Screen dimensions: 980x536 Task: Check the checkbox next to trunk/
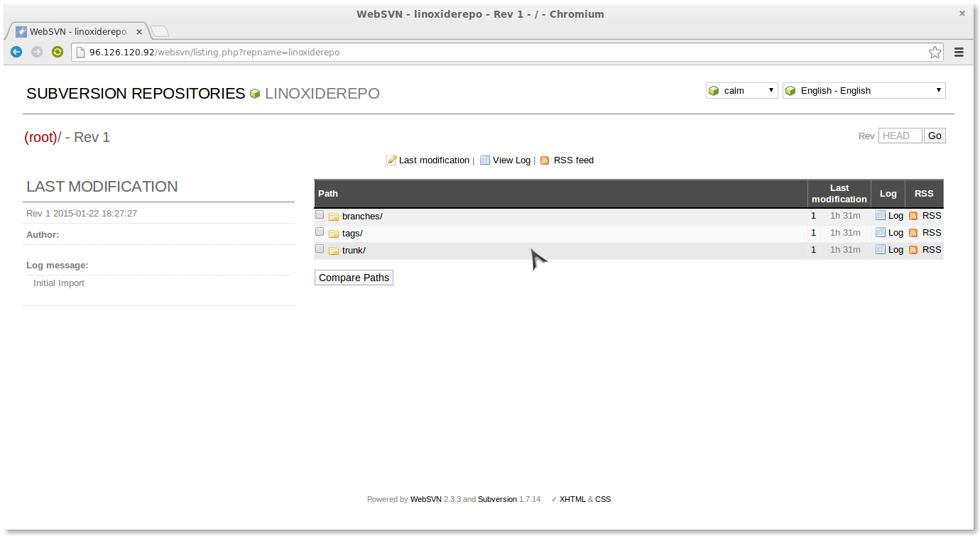tap(319, 248)
